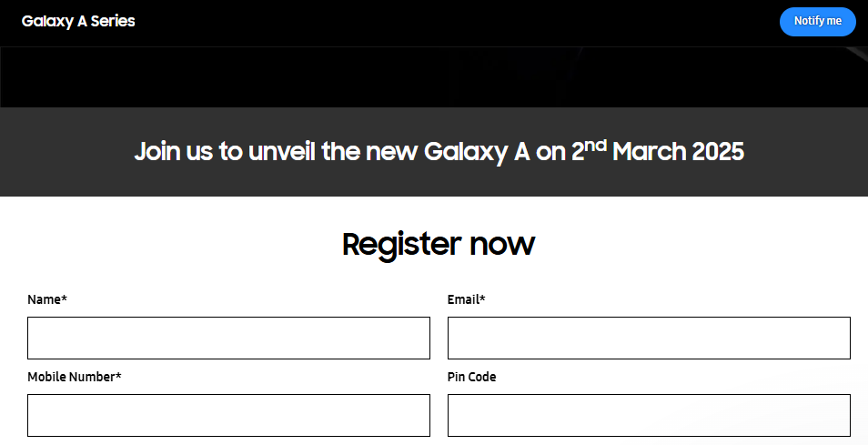Click the black hero image strip
This screenshot has width=868, height=445.
point(434,77)
